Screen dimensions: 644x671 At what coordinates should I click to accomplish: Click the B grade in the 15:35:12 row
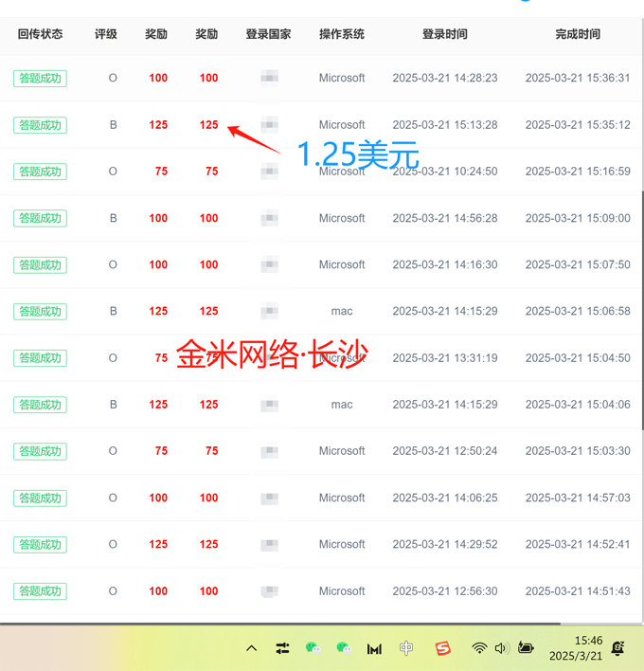[x=114, y=125]
